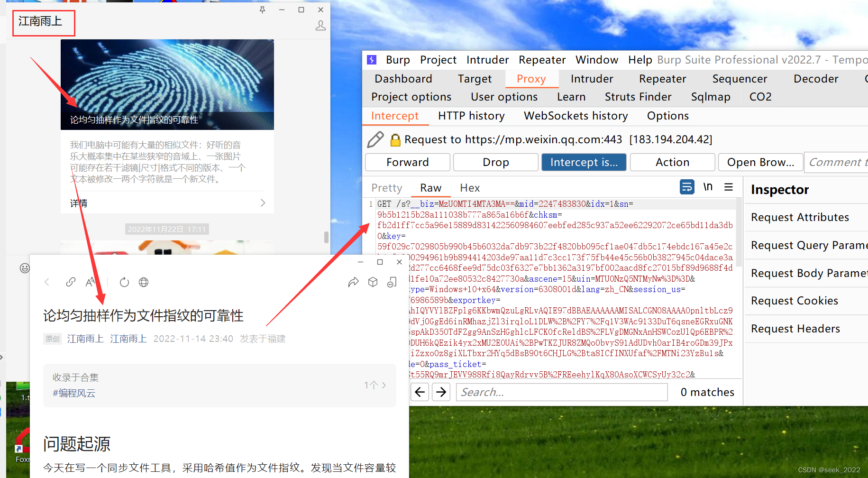
Task: Switch to the Target tab
Action: (x=475, y=79)
